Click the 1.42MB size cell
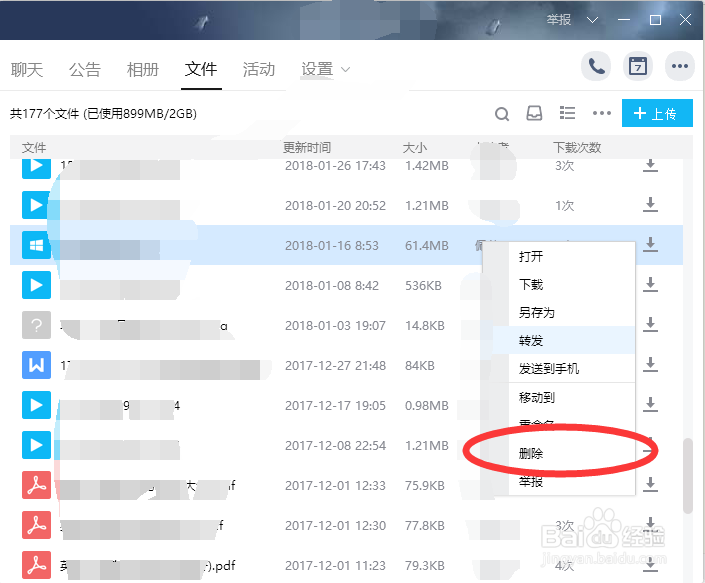The height and width of the screenshot is (583, 705). (427, 166)
